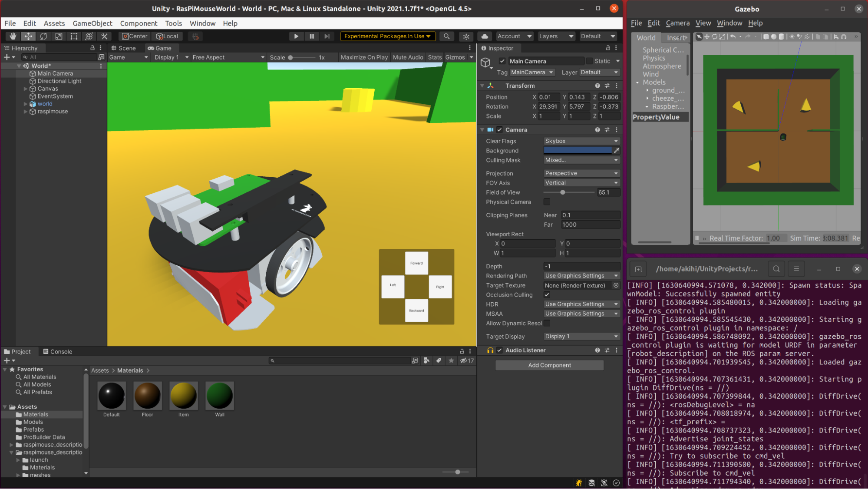868x489 pixels.
Task: Select the Hand tool in Unity toolbar
Action: tap(13, 36)
